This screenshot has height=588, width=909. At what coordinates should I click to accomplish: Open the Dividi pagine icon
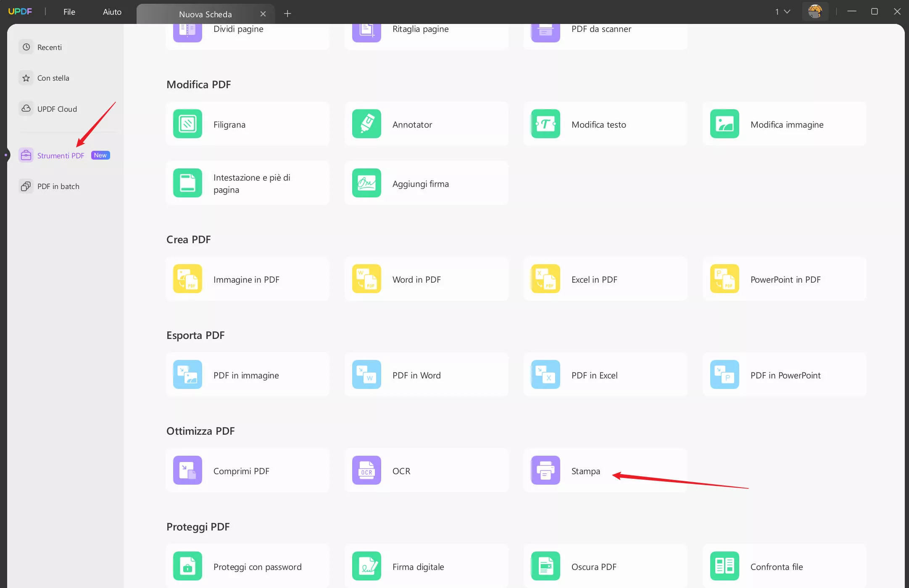tap(187, 33)
